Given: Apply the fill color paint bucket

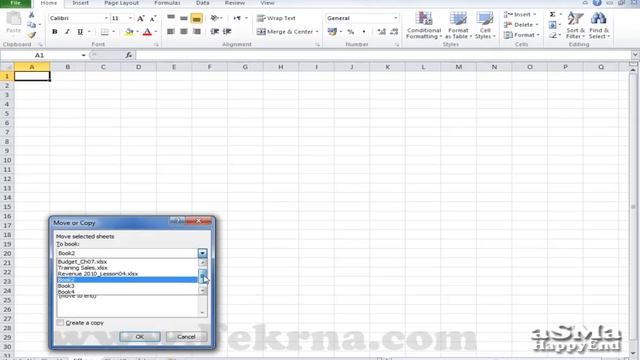Looking at the screenshot, I should tap(129, 32).
